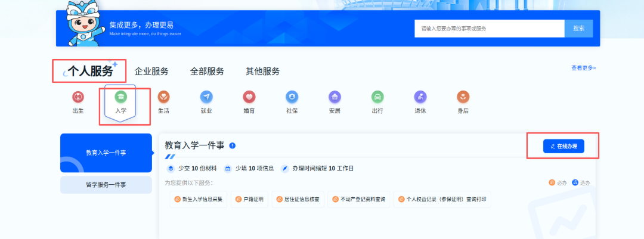Click the 出生 (birth) category icon

(x=78, y=97)
